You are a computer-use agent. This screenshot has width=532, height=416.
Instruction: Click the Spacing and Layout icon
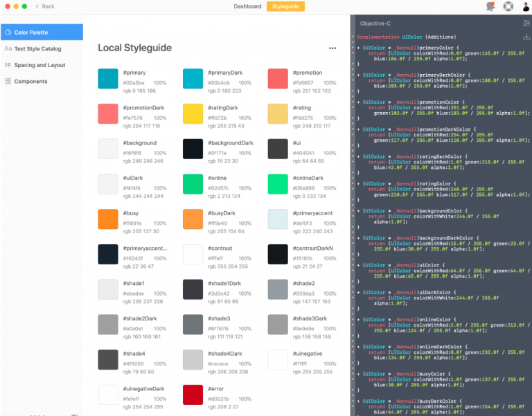8,65
